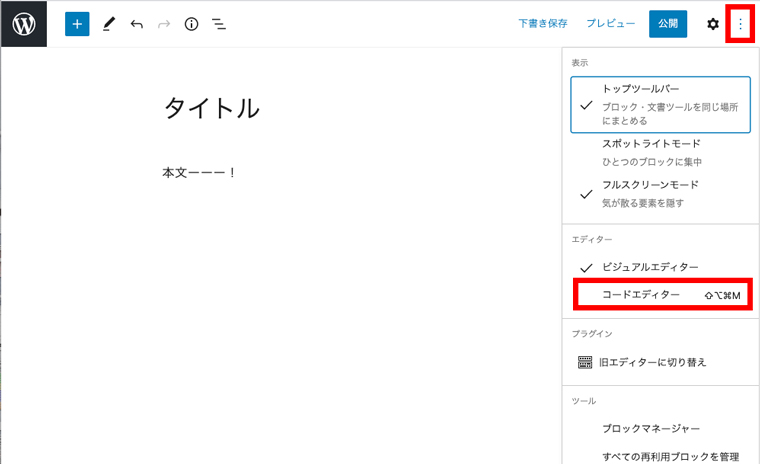Click the タイトル heading field

212,108
